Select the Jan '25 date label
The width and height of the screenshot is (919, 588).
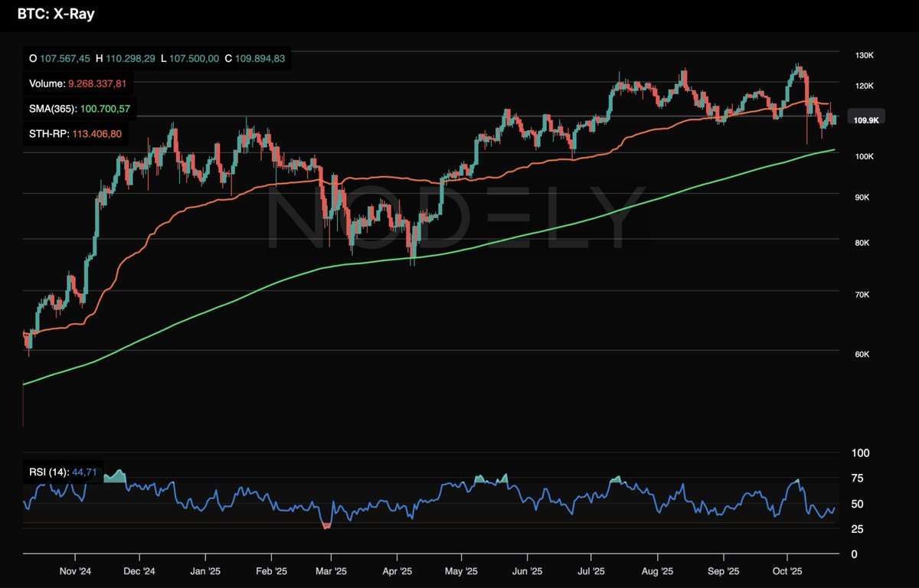click(203, 571)
